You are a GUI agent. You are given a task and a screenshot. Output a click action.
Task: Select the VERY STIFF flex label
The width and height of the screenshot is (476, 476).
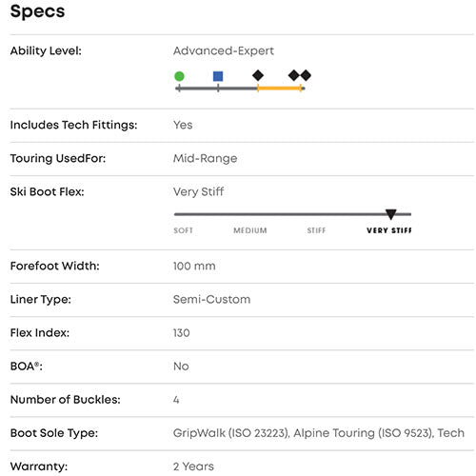pos(389,230)
